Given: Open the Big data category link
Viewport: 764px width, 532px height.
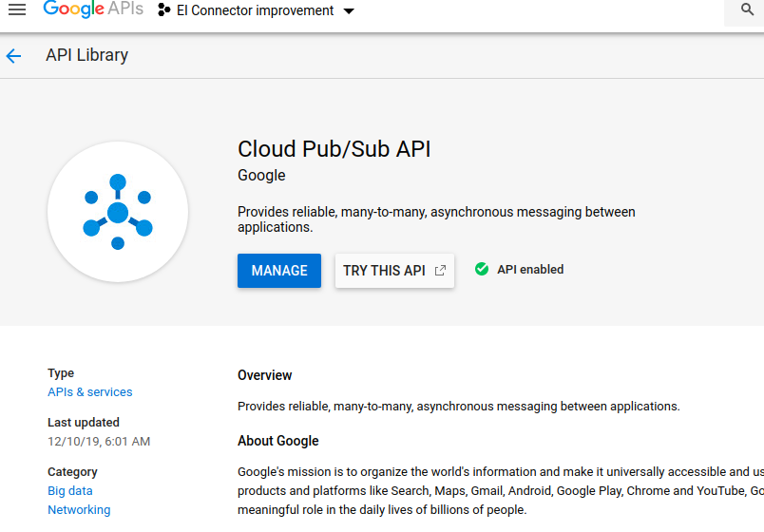Looking at the screenshot, I should tap(70, 490).
